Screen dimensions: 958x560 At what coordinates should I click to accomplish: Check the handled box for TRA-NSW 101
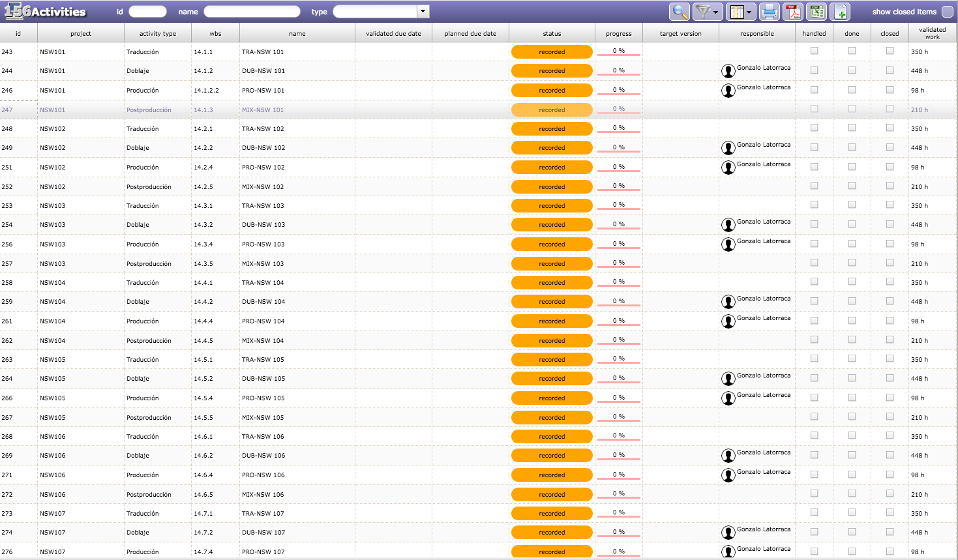[x=814, y=51]
